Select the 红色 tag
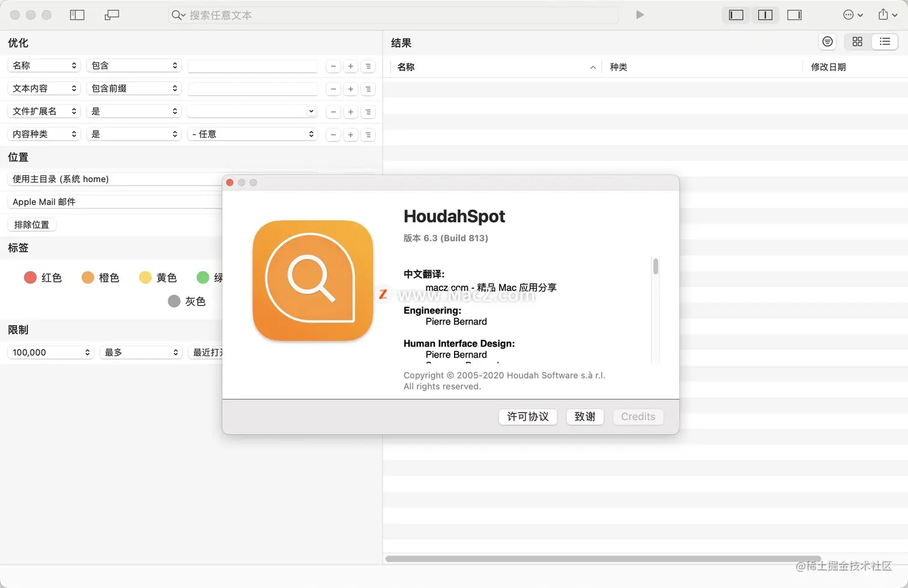The height and width of the screenshot is (588, 908). (43, 277)
